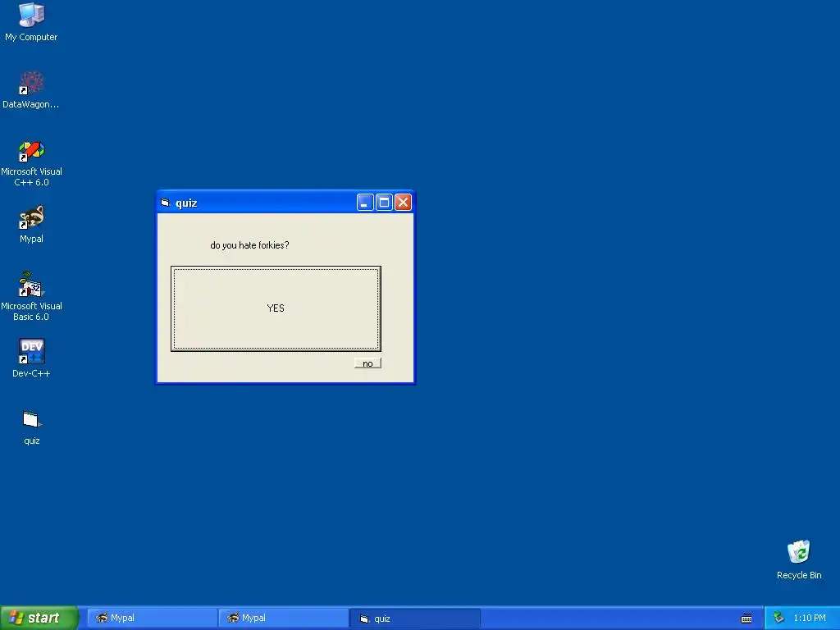The image size is (840, 630).
Task: Click the system tray icon beside the clock
Action: (779, 619)
